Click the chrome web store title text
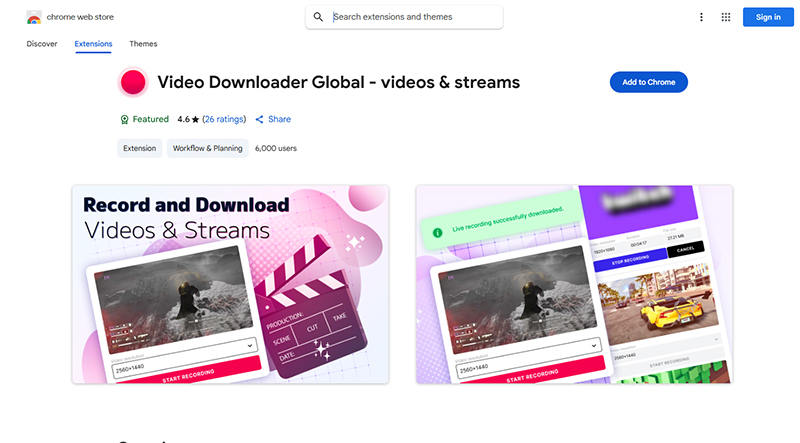800x443 pixels. pyautogui.click(x=80, y=17)
